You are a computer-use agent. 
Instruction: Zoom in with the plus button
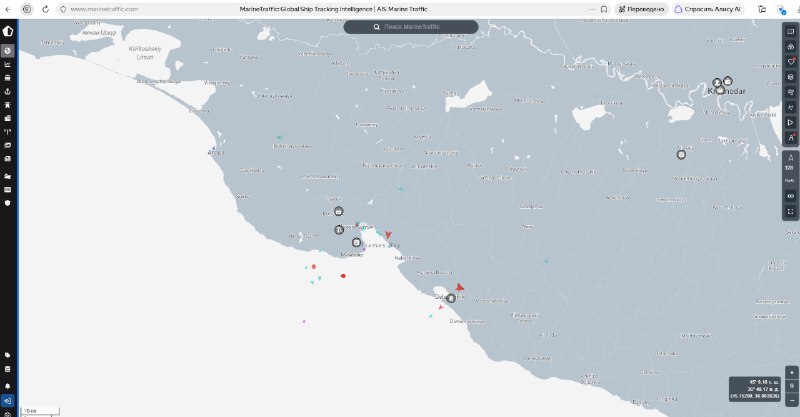[791, 373]
